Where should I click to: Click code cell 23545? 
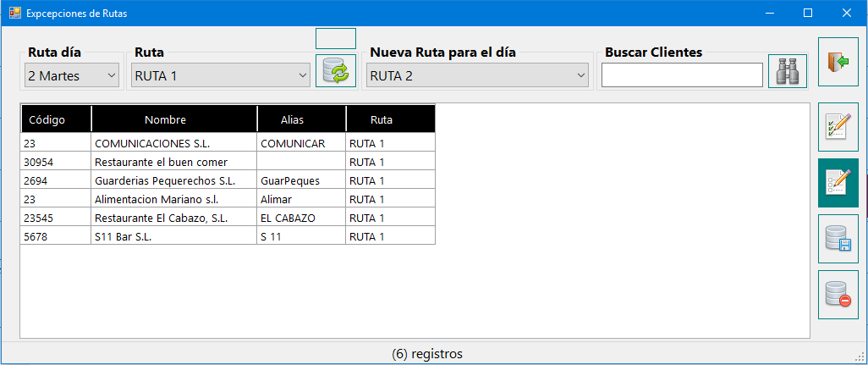[x=56, y=218]
